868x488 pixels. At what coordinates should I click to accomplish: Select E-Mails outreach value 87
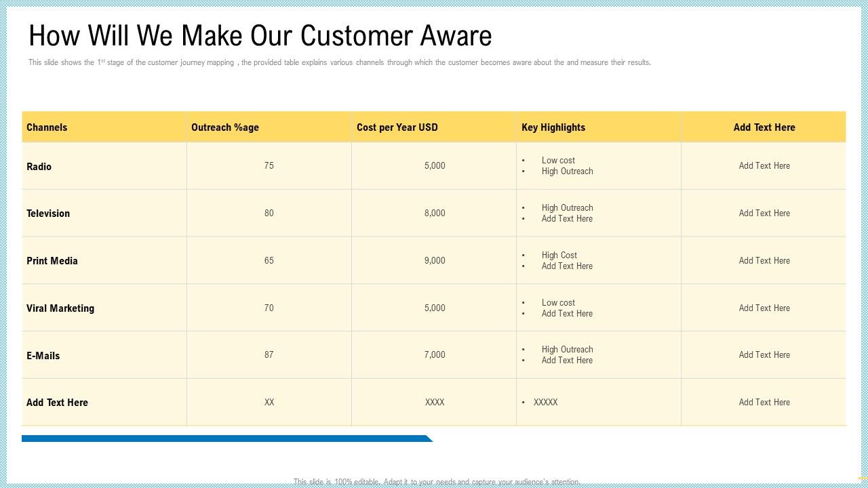point(269,355)
